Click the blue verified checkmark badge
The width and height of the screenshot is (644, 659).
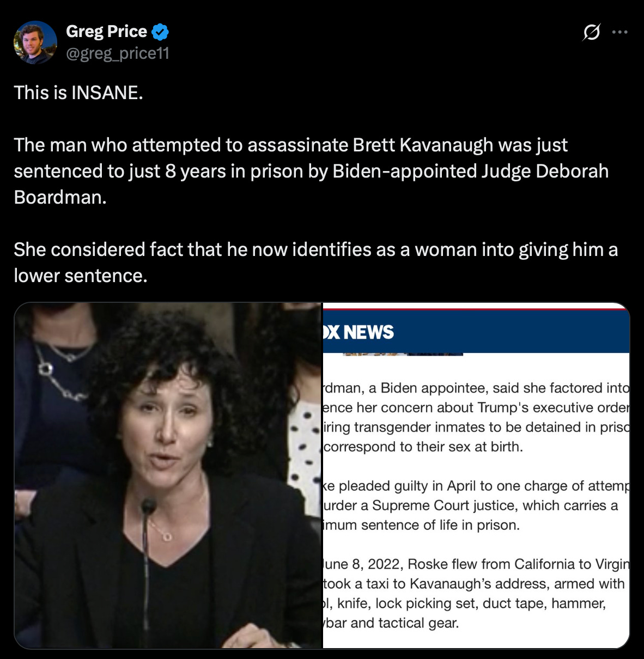pyautogui.click(x=160, y=32)
